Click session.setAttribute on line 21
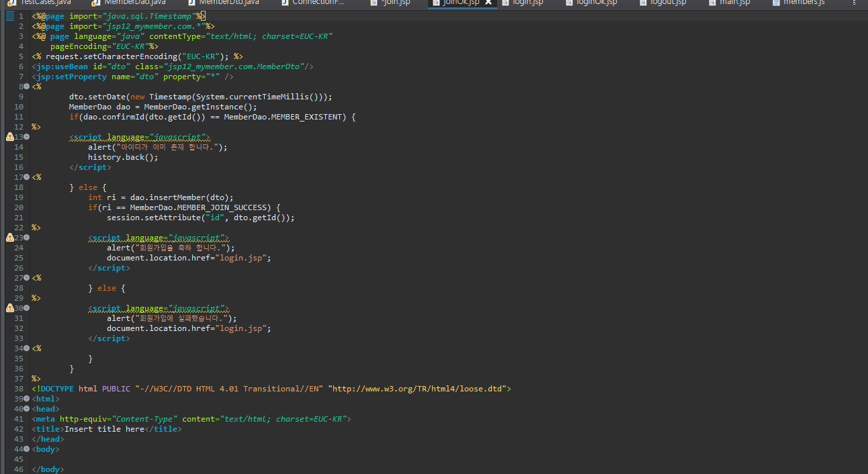The image size is (868, 474). click(x=154, y=218)
